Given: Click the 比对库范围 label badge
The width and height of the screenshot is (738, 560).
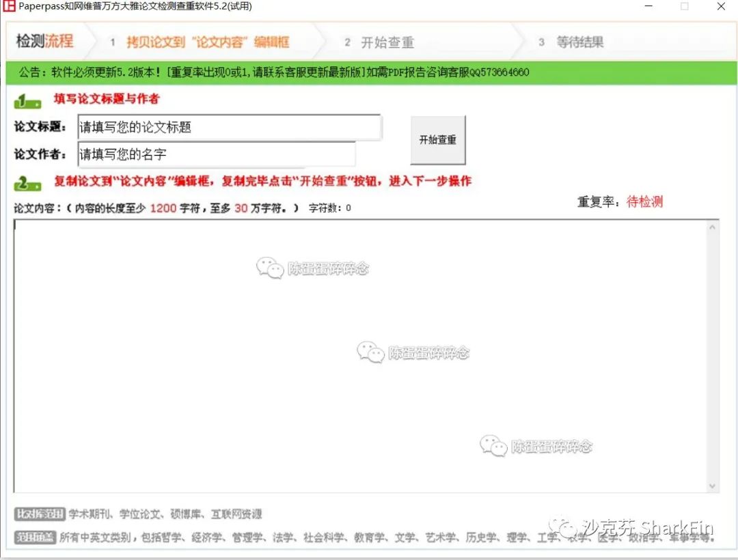Looking at the screenshot, I should coord(40,514).
